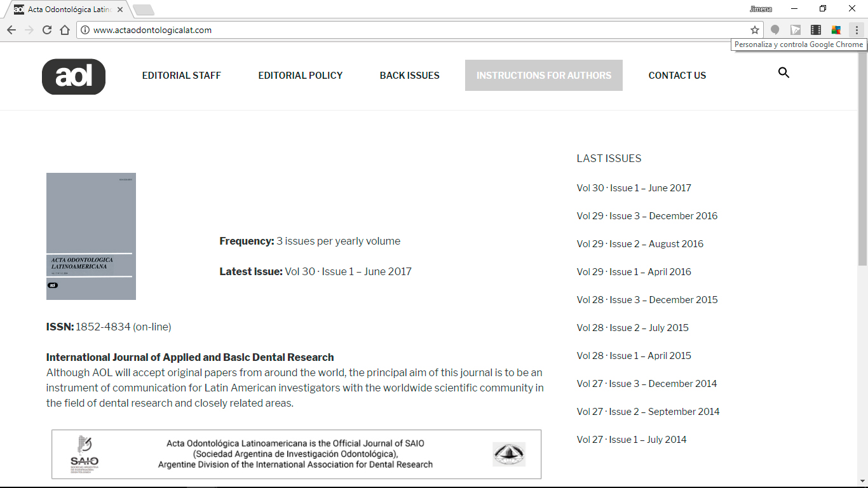
Task: Open Chrome three-dot menu
Action: [x=857, y=30]
